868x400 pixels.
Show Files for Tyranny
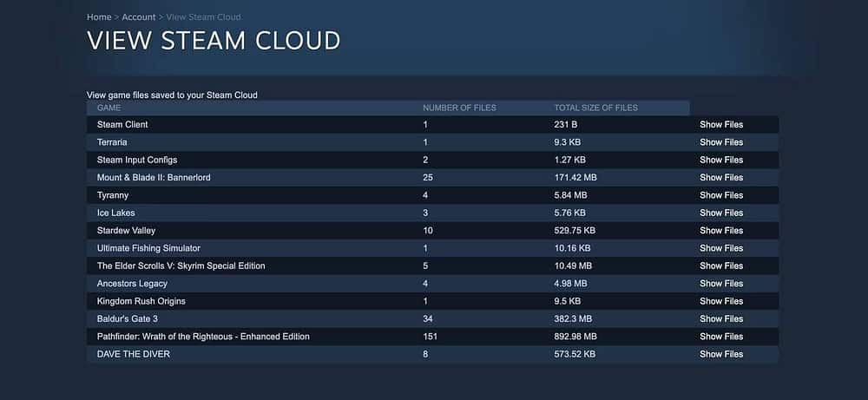click(x=721, y=195)
